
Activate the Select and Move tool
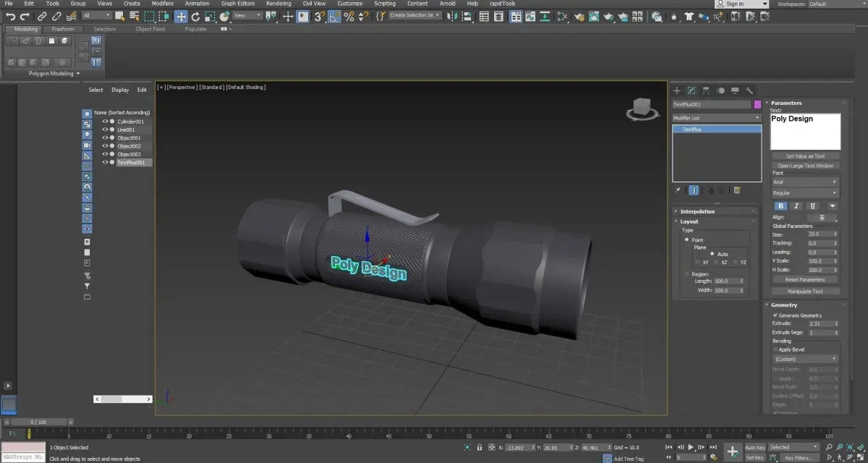pos(181,17)
